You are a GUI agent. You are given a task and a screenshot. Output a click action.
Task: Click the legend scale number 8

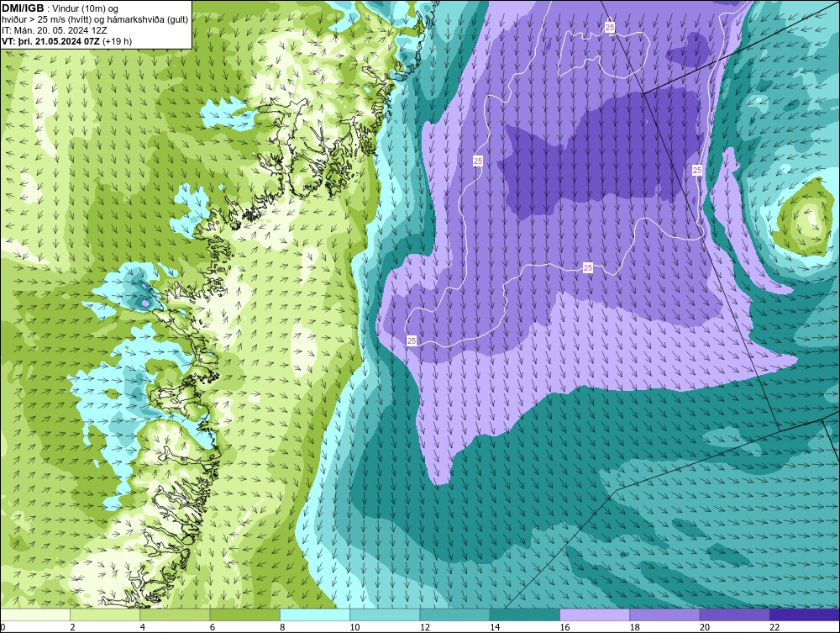coord(283,628)
